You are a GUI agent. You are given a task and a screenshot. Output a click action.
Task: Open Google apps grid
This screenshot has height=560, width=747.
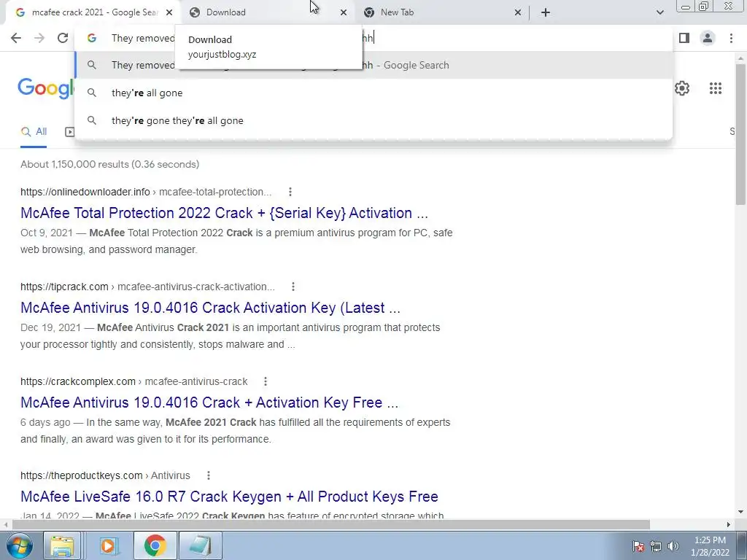(715, 88)
